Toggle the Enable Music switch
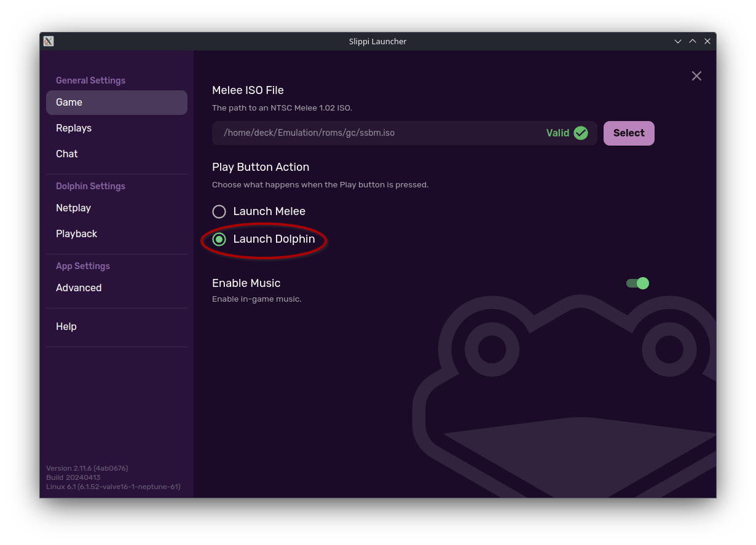 coord(637,283)
